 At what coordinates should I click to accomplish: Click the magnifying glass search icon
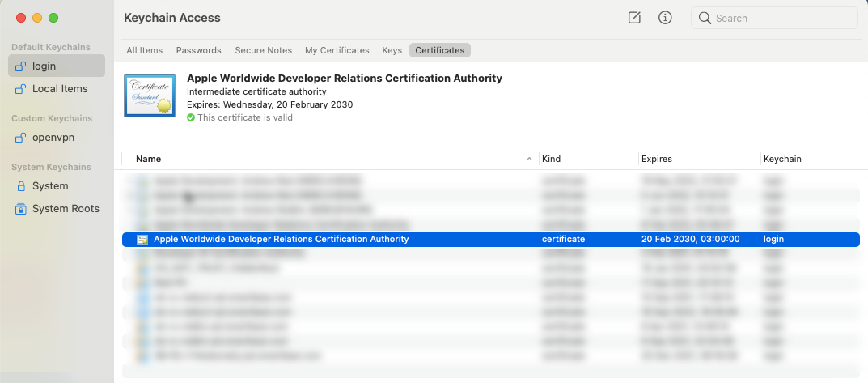[x=705, y=18]
